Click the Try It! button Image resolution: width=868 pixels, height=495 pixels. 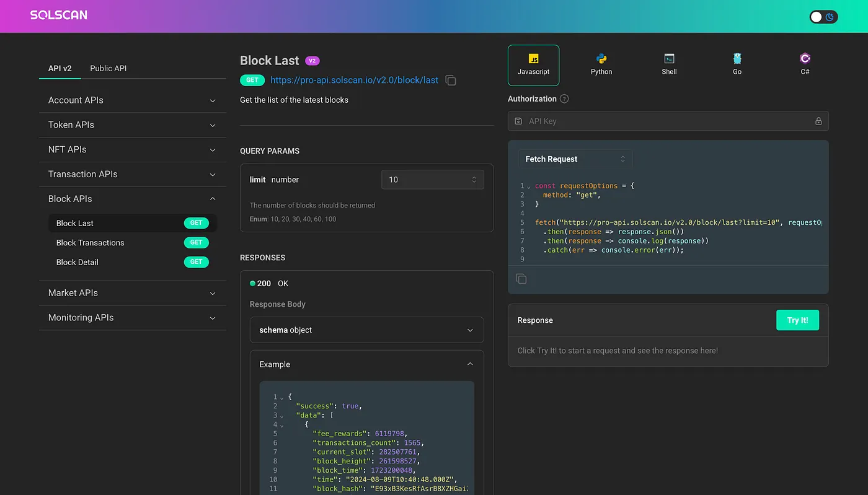click(x=797, y=320)
